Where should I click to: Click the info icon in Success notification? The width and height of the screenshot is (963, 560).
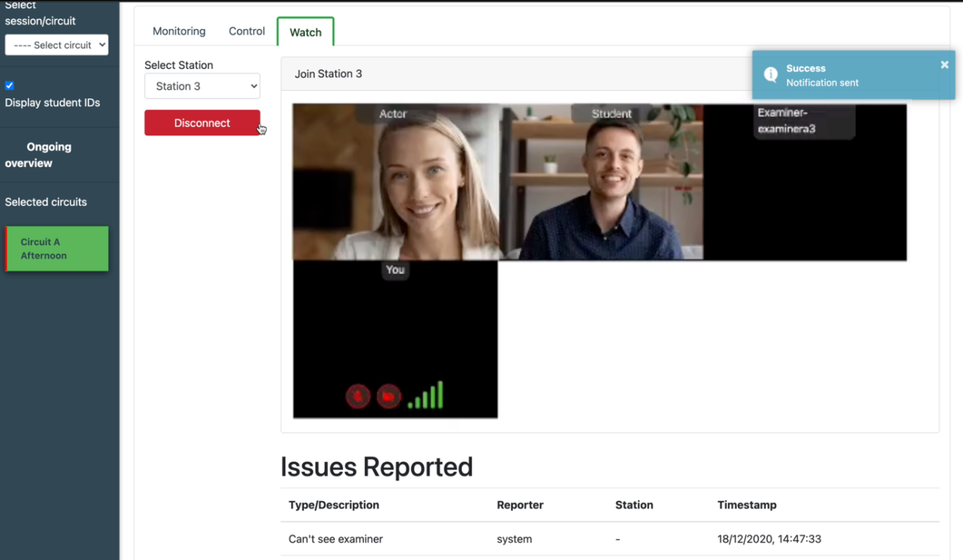click(x=770, y=74)
